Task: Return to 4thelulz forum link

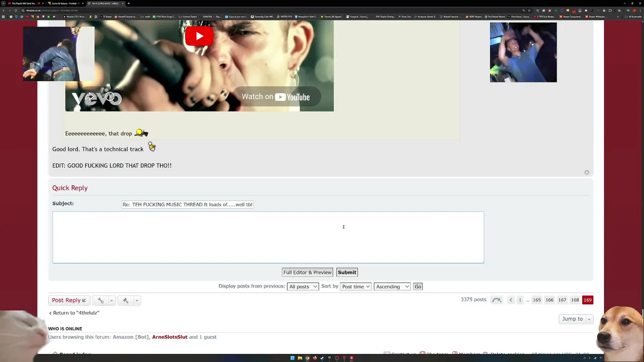Action: point(74,313)
